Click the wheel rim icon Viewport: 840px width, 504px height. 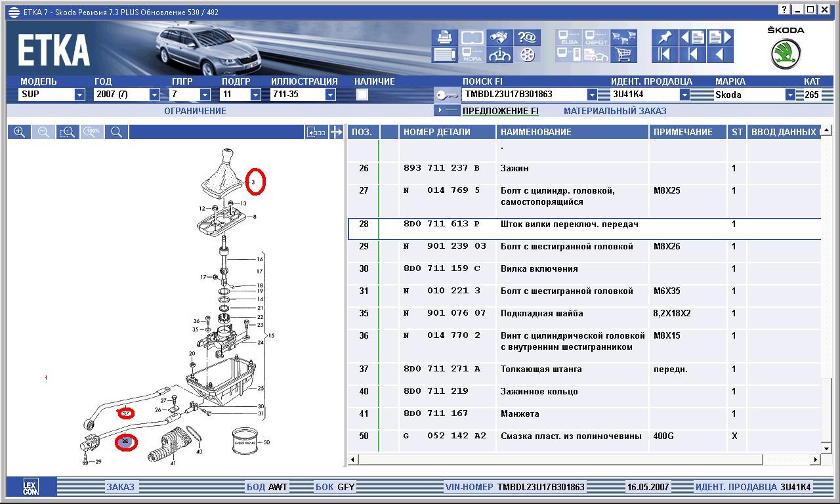tap(528, 54)
